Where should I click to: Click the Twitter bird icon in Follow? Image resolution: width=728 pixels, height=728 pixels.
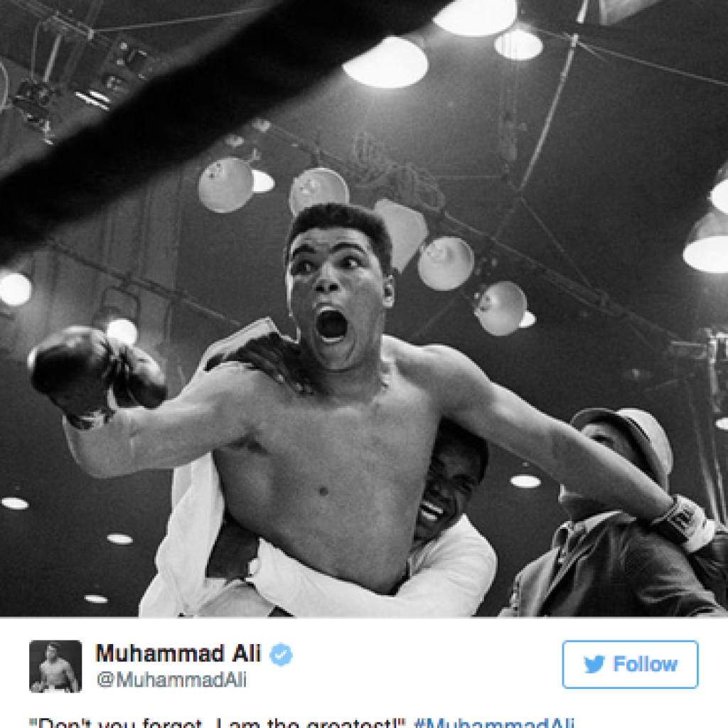pyautogui.click(x=594, y=664)
